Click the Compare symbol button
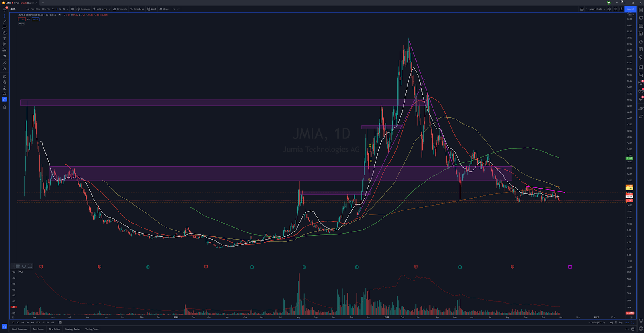644x333 pixels. (83, 9)
